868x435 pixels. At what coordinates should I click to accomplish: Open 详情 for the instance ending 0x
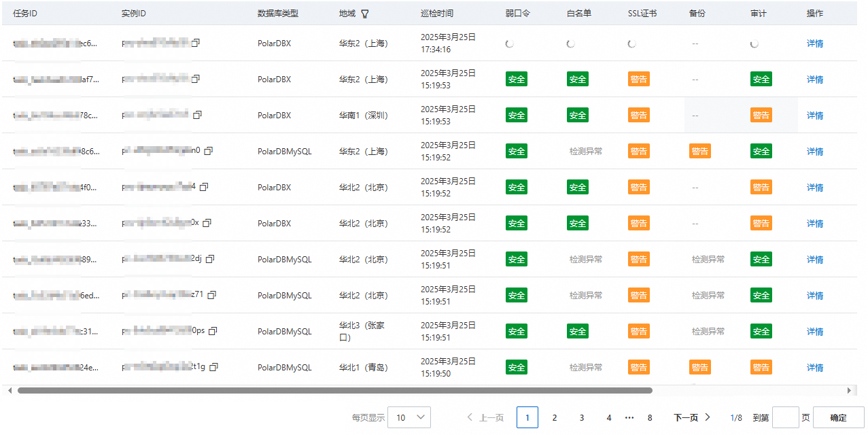pyautogui.click(x=815, y=224)
